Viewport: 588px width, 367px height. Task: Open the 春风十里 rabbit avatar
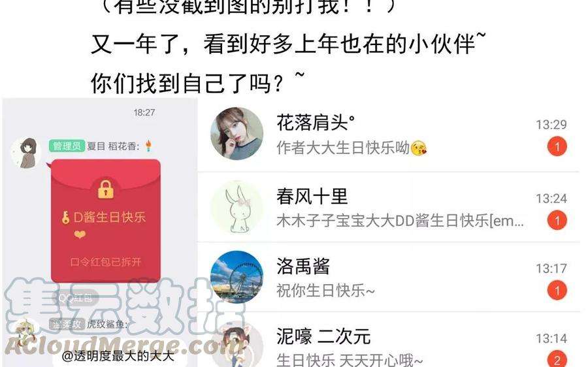click(x=237, y=208)
